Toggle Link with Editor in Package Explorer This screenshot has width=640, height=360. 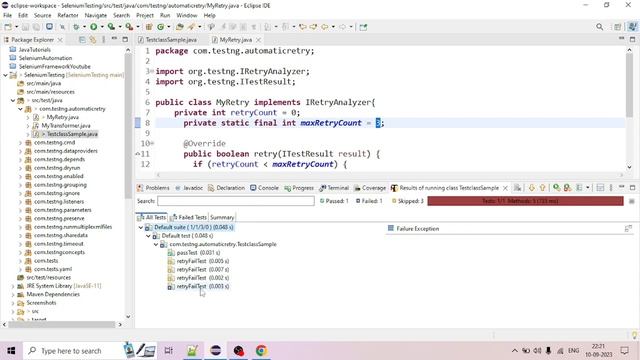coord(93,40)
